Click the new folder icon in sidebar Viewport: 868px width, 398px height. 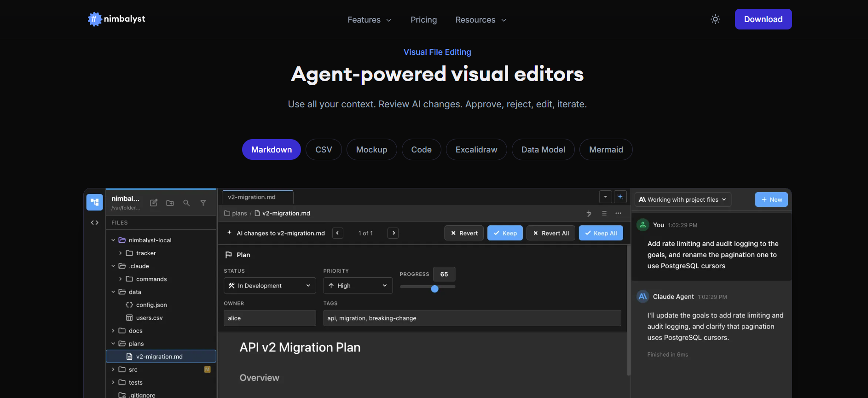170,203
